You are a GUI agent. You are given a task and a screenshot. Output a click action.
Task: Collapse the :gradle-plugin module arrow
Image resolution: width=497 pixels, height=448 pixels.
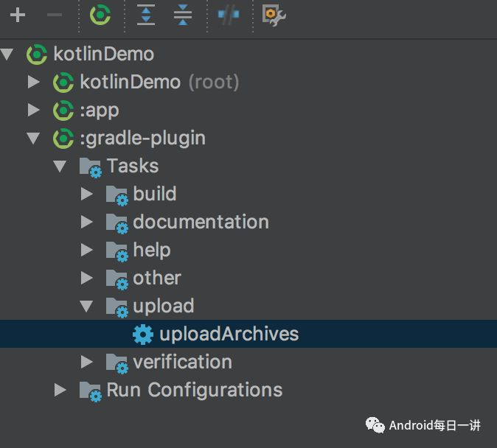[33, 138]
